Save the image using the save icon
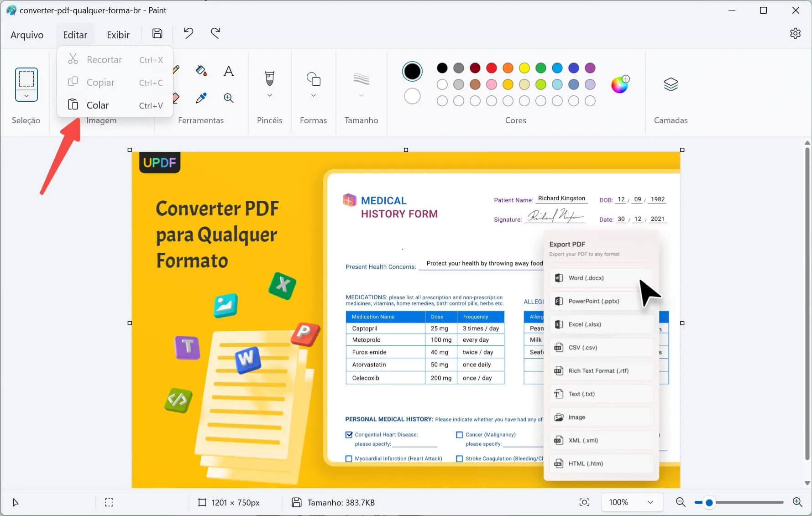812x516 pixels. pyautogui.click(x=157, y=33)
